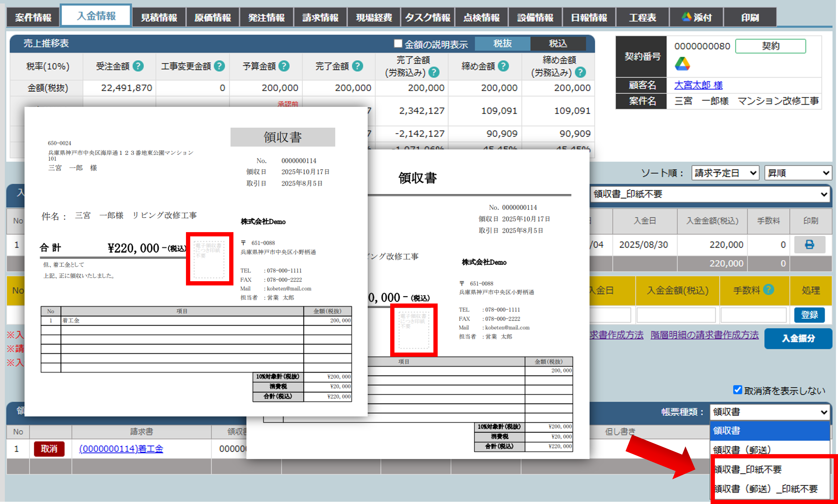Switch to the 見積情報 tab
The image size is (838, 504).
(159, 17)
